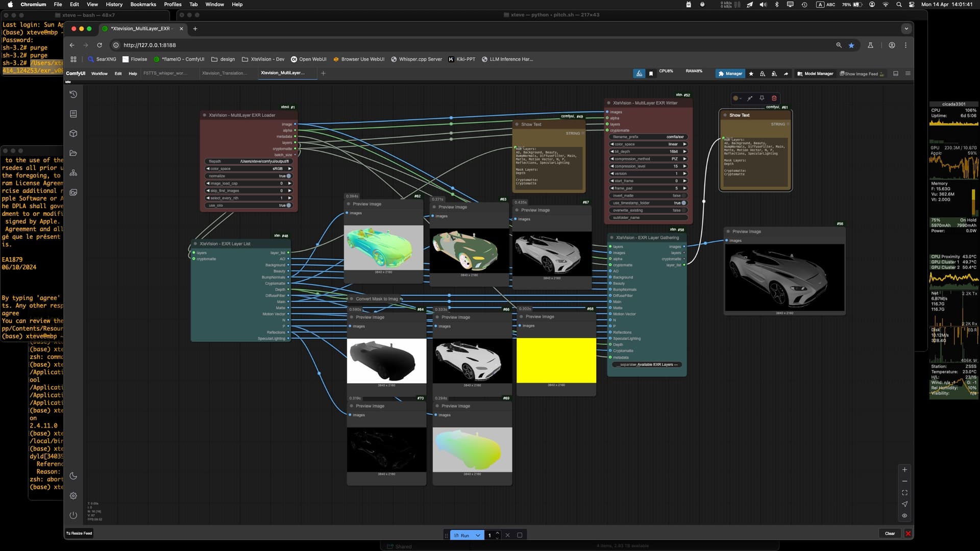980x551 pixels.
Task: Open the workflows folder sidebar icon
Action: coord(73,153)
